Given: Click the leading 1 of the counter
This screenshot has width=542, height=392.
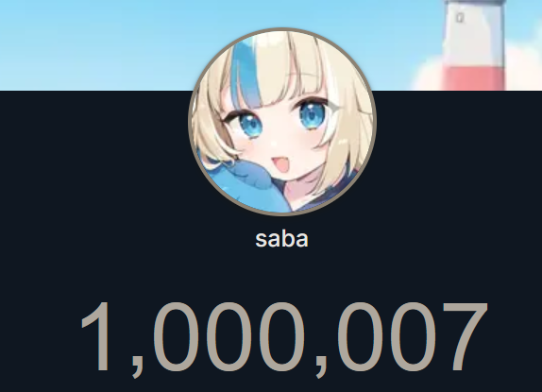Looking at the screenshot, I should point(95,336).
